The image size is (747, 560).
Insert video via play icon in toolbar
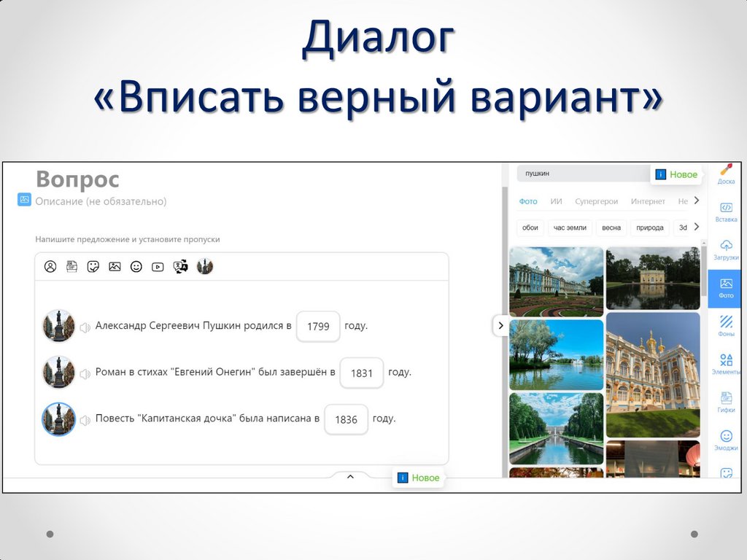158,267
